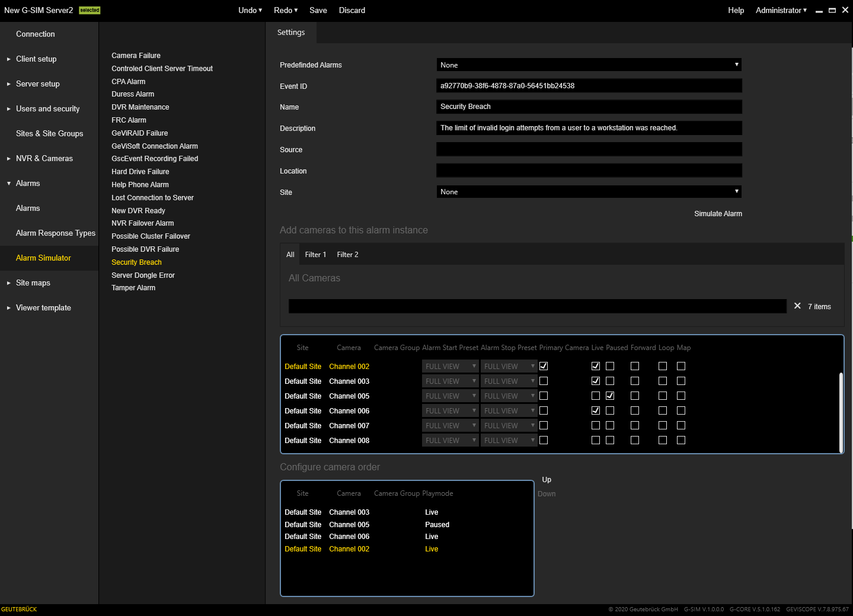Open Alarm Response Types
The image size is (853, 616).
point(56,233)
